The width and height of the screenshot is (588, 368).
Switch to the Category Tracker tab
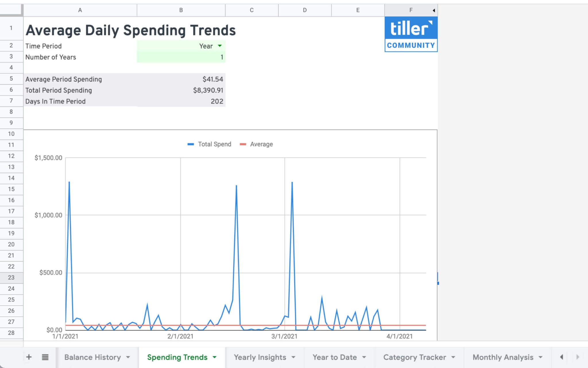(x=414, y=357)
